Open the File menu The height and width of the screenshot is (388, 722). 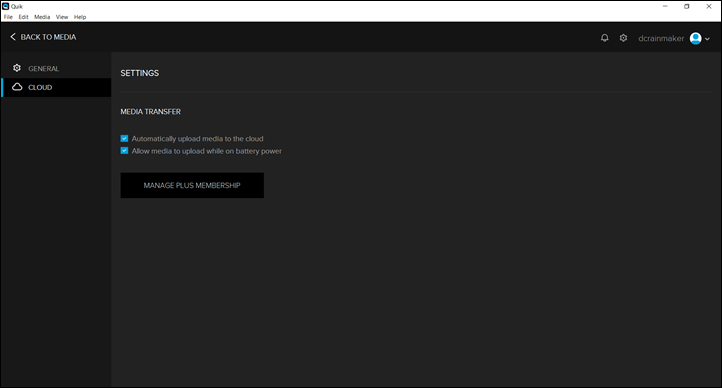click(8, 17)
